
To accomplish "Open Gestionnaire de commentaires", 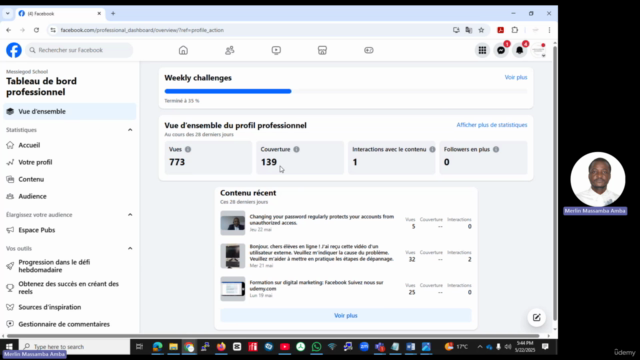I will point(64,324).
